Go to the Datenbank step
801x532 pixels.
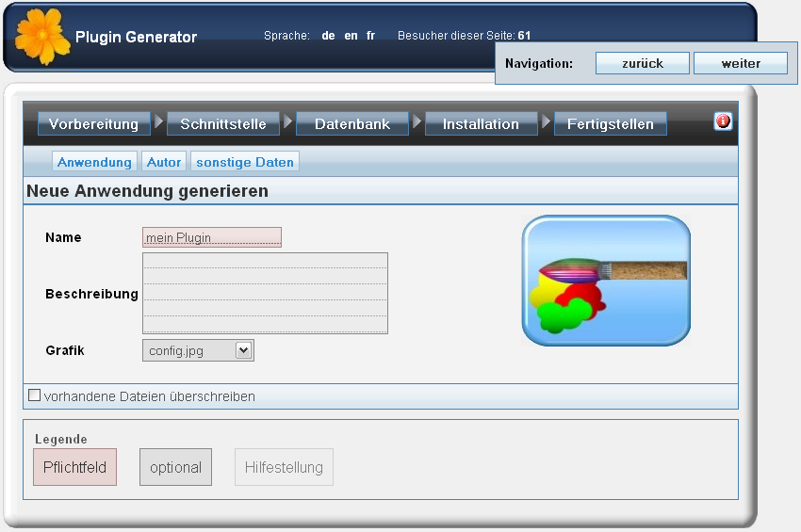click(352, 124)
